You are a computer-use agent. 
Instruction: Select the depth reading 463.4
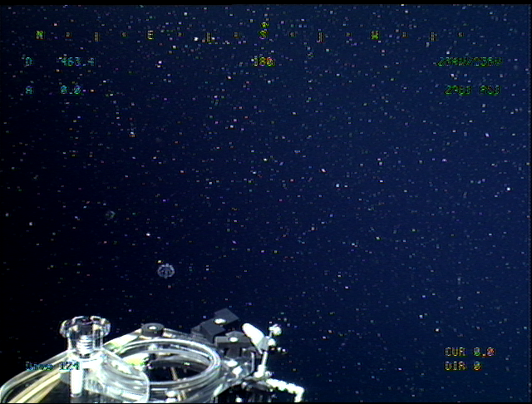click(x=78, y=62)
